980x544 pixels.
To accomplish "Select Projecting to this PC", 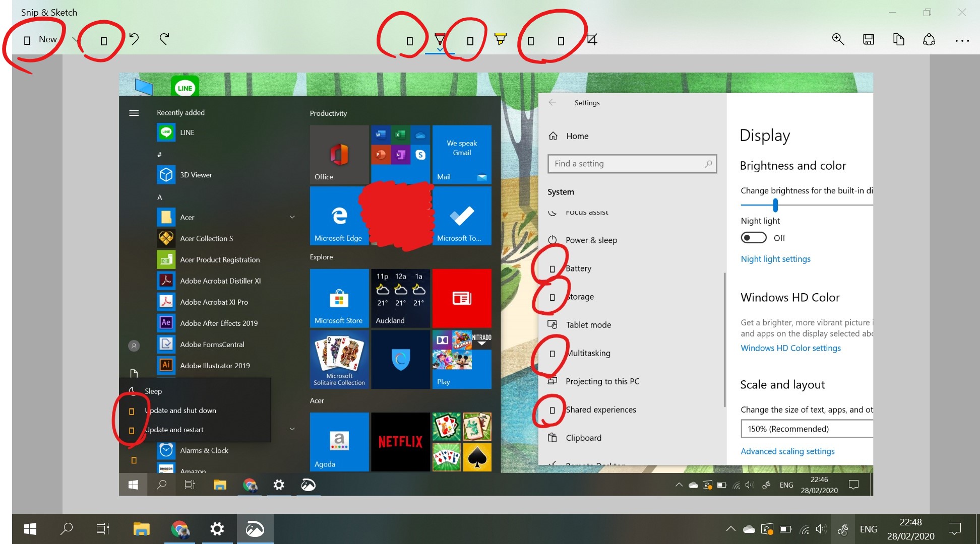I will click(631, 381).
